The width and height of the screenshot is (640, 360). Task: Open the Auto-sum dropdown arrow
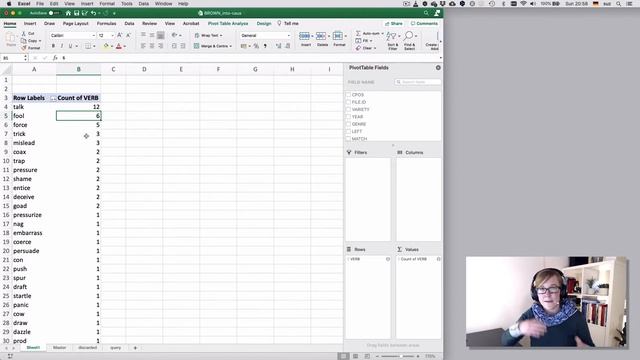coord(382,33)
